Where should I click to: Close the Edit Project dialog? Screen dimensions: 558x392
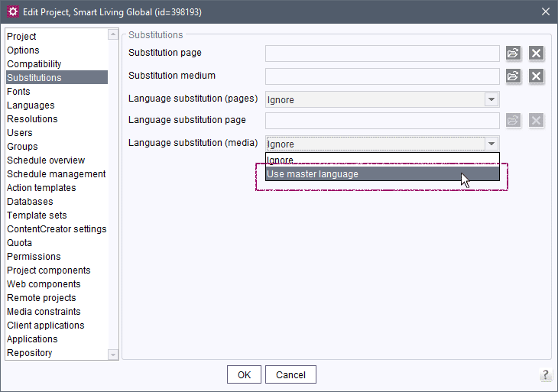(x=546, y=11)
